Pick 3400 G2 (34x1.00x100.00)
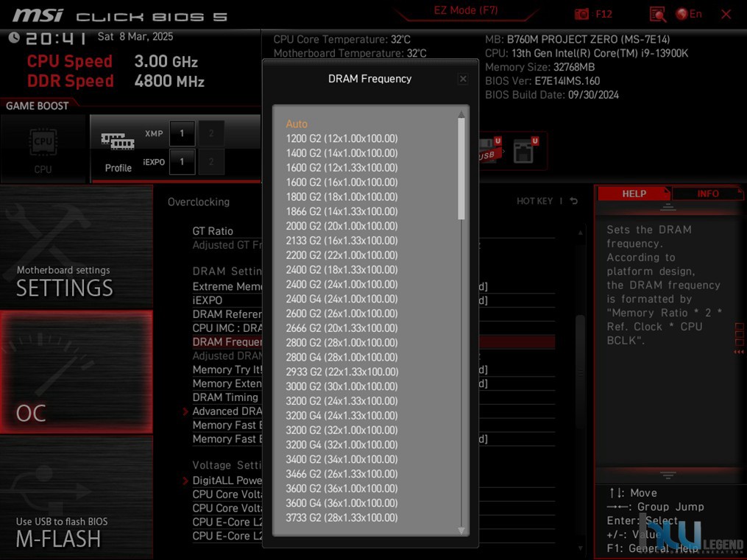 (341, 459)
